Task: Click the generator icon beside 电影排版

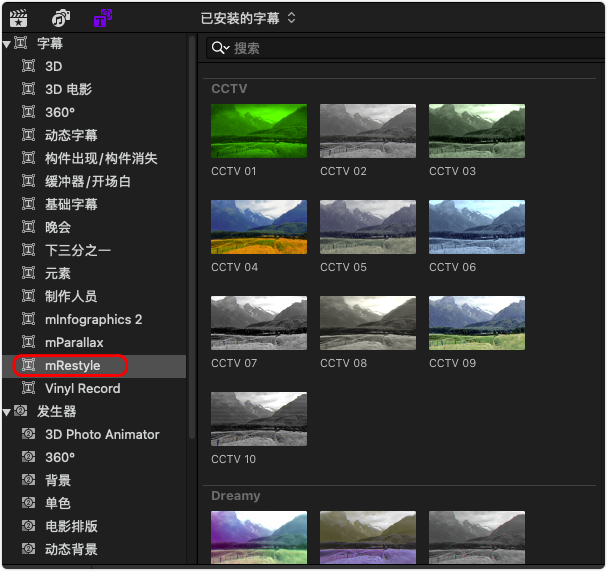Action: click(x=29, y=526)
